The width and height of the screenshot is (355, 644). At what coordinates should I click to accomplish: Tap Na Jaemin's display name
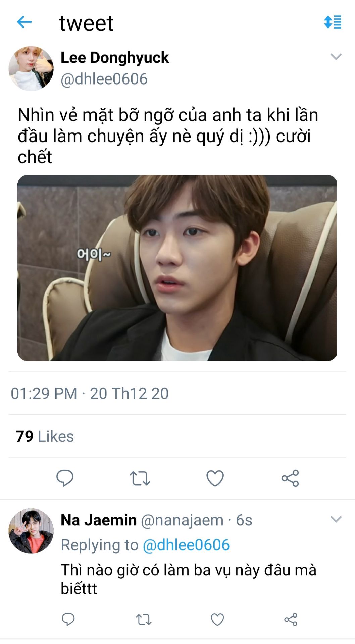(x=99, y=520)
